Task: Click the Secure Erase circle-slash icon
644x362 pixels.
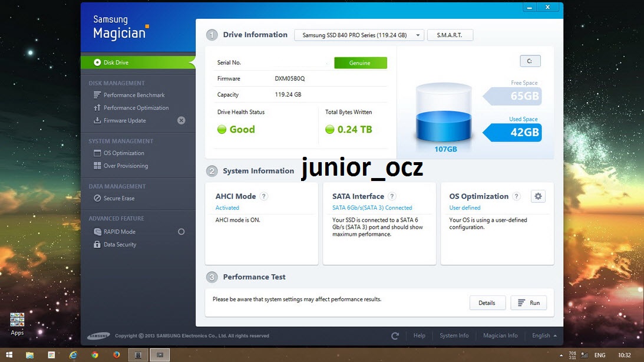Action: pyautogui.click(x=97, y=198)
